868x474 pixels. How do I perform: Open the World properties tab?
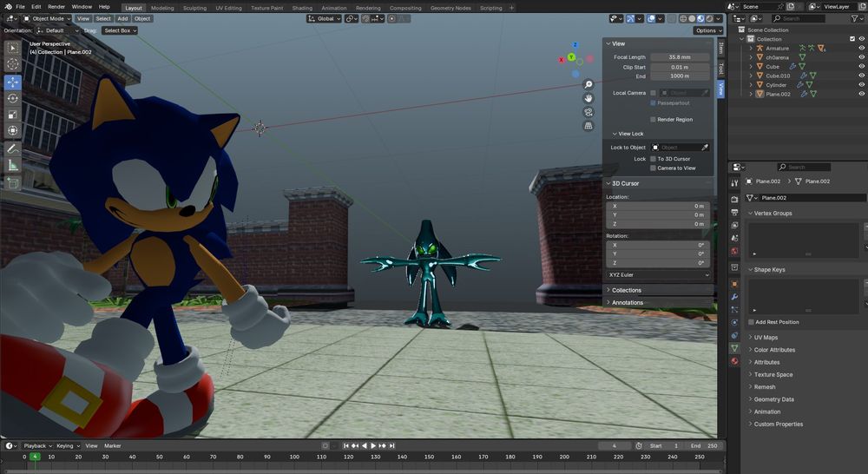734,252
